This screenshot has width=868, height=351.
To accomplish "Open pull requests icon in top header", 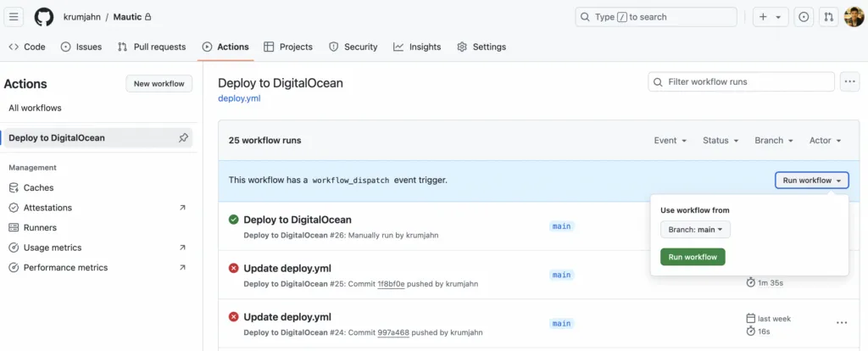I will (829, 17).
